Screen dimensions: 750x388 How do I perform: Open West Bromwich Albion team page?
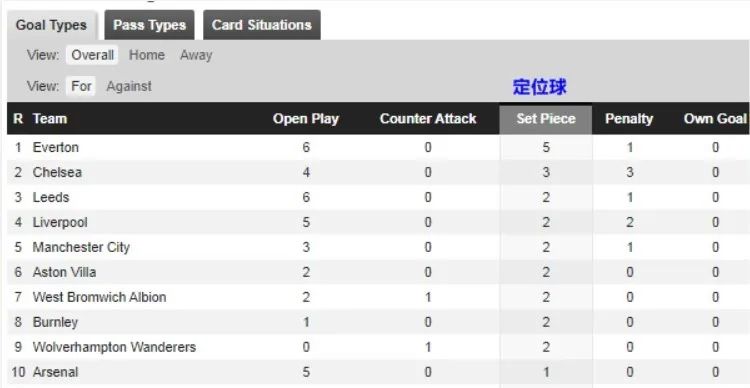[99, 297]
